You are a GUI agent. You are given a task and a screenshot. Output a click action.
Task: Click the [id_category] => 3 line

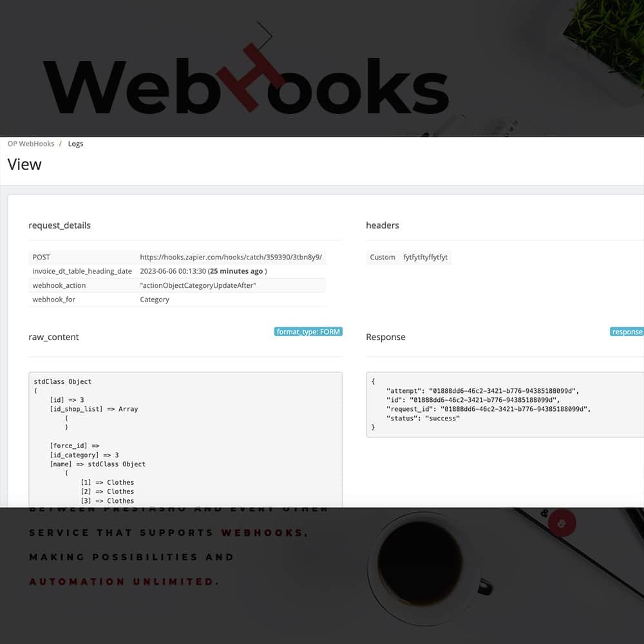pos(84,455)
